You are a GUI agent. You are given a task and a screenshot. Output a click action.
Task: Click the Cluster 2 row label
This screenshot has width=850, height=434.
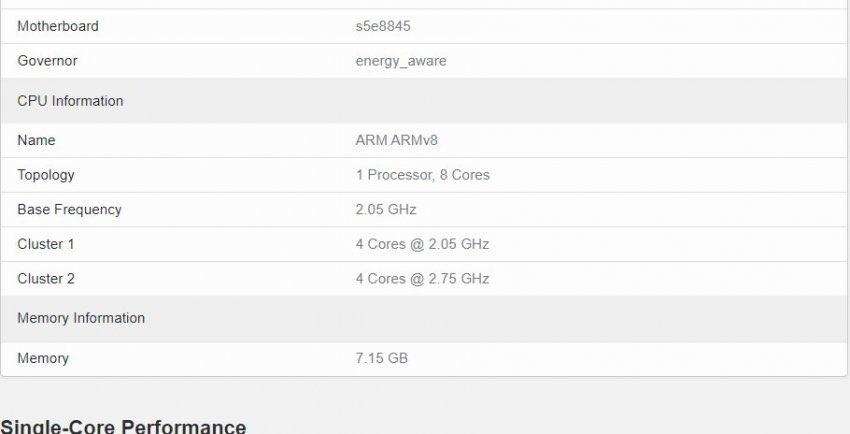coord(46,279)
